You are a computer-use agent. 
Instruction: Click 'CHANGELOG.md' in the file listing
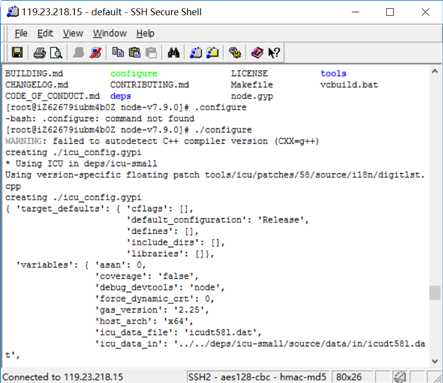[x=37, y=85]
